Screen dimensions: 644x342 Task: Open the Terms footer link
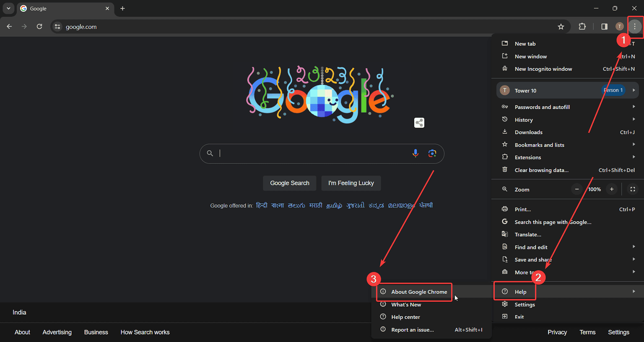click(587, 332)
